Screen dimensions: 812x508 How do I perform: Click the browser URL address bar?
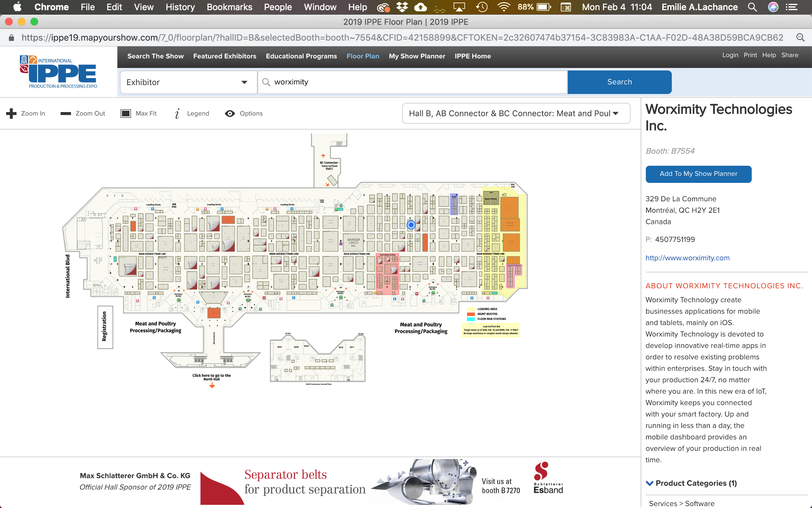click(x=402, y=38)
